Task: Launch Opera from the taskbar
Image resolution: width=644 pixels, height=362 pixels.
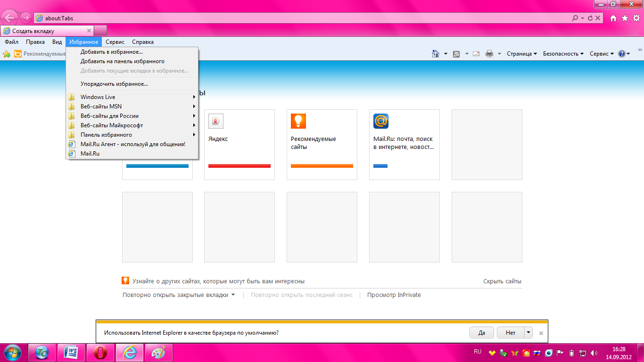Action: (x=100, y=352)
